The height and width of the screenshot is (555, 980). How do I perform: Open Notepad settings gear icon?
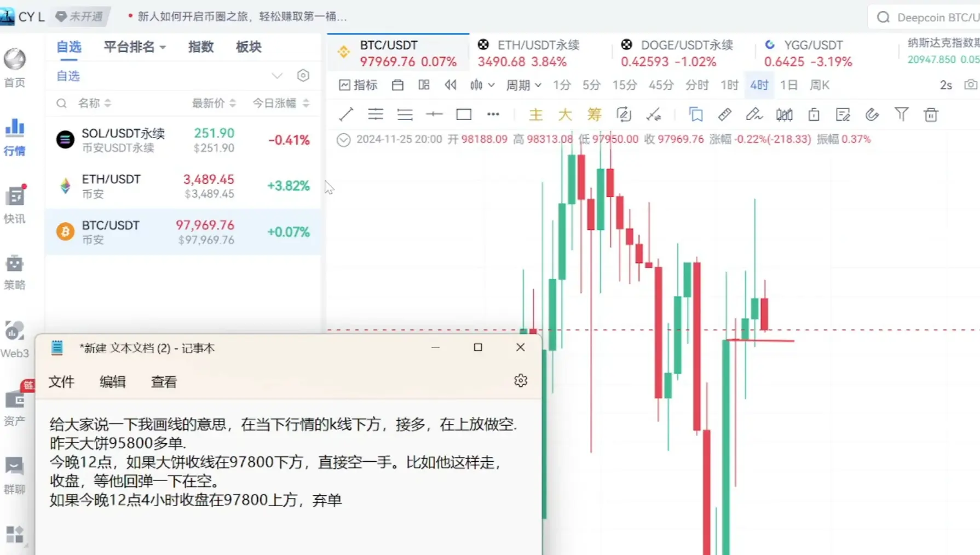pyautogui.click(x=521, y=381)
